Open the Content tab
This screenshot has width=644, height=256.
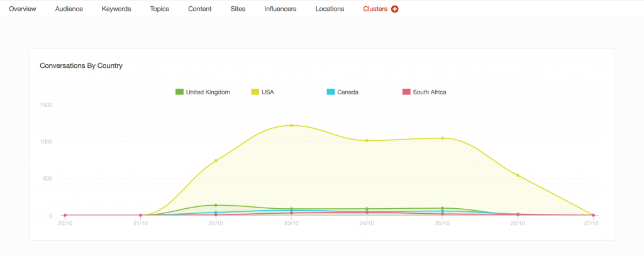[x=200, y=9]
